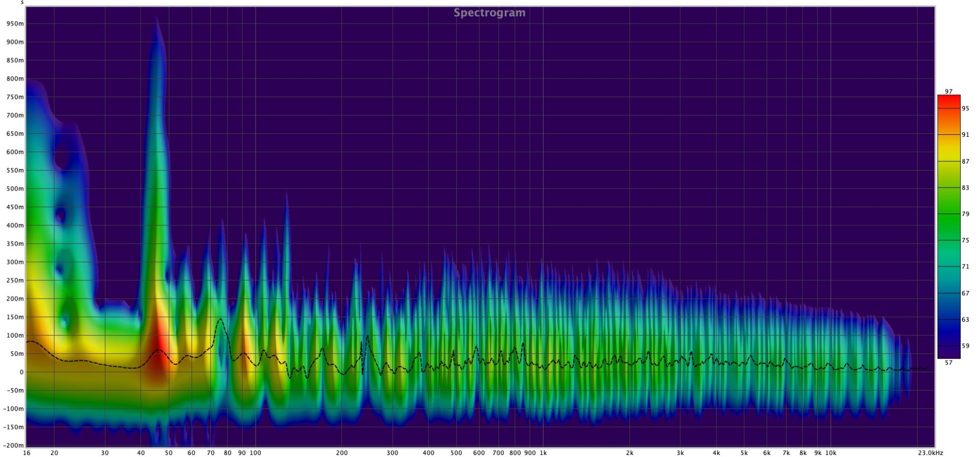The height and width of the screenshot is (457, 980).
Task: Click the 10k frequency axis label
Action: coord(831,452)
